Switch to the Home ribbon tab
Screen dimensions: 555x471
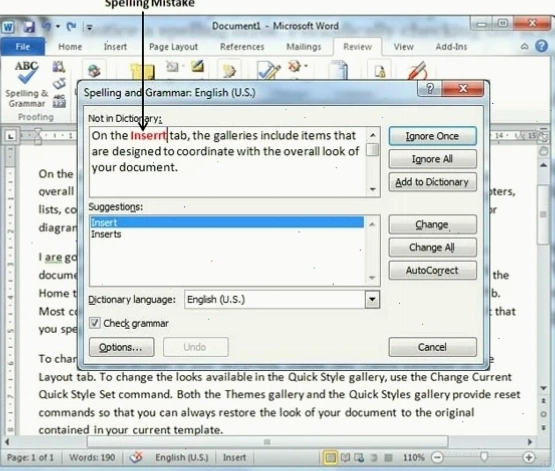click(70, 47)
